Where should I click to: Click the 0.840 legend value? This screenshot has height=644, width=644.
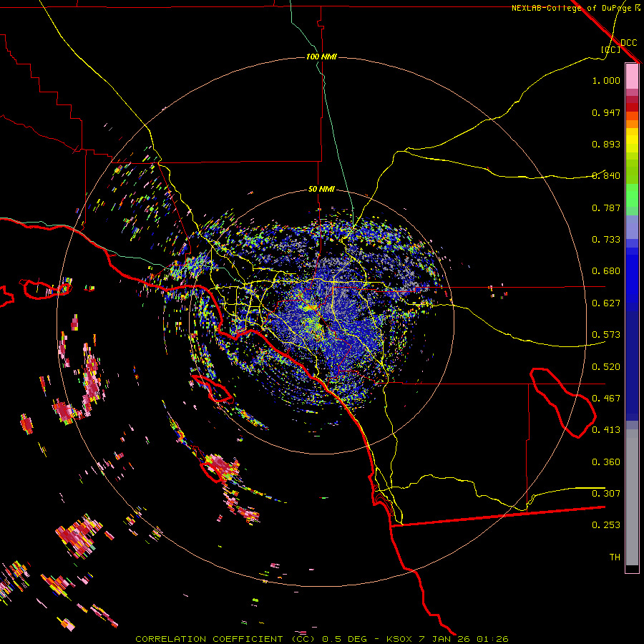606,176
